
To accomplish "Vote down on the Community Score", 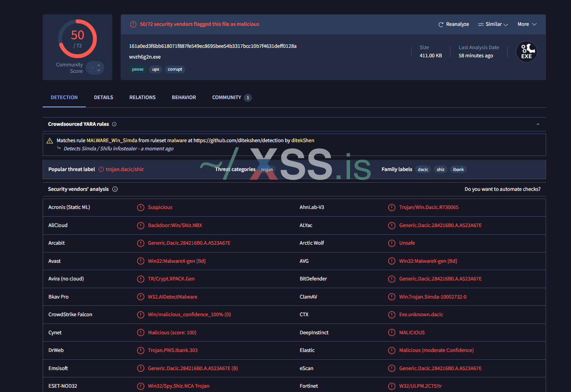I will [99, 71].
